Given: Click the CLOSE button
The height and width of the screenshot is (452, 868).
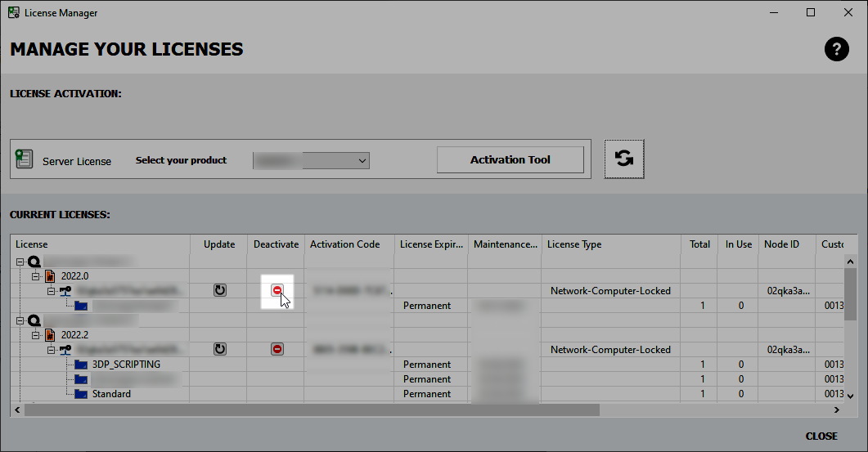Looking at the screenshot, I should [x=821, y=436].
